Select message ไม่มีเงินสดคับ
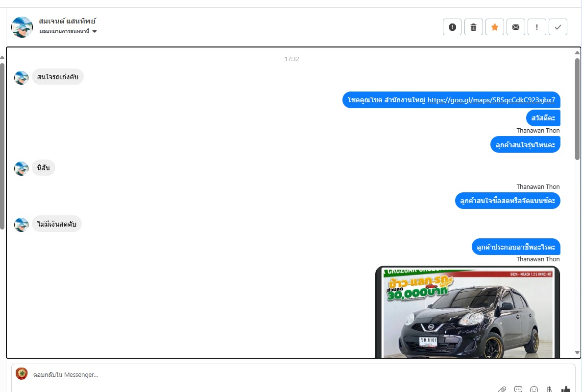Image resolution: width=582 pixels, height=392 pixels. (57, 224)
